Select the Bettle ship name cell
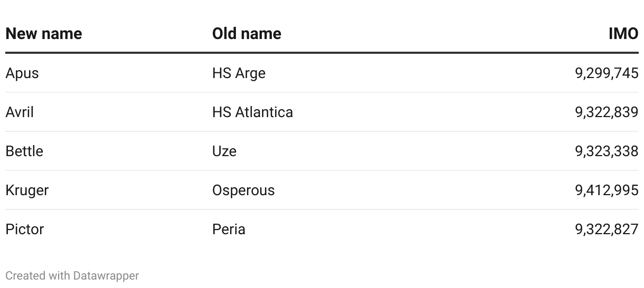This screenshot has height=288, width=644. [x=24, y=151]
